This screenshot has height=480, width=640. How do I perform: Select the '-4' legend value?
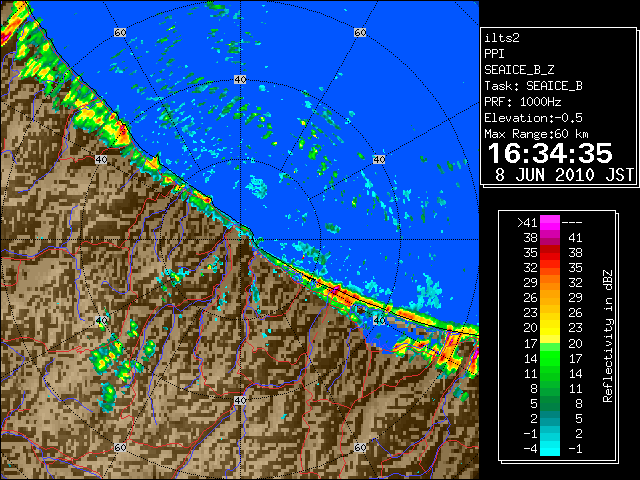(530, 448)
